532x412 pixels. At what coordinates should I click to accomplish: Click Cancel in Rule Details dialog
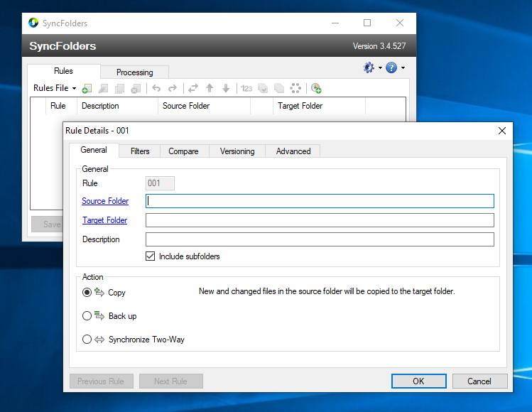(x=479, y=381)
